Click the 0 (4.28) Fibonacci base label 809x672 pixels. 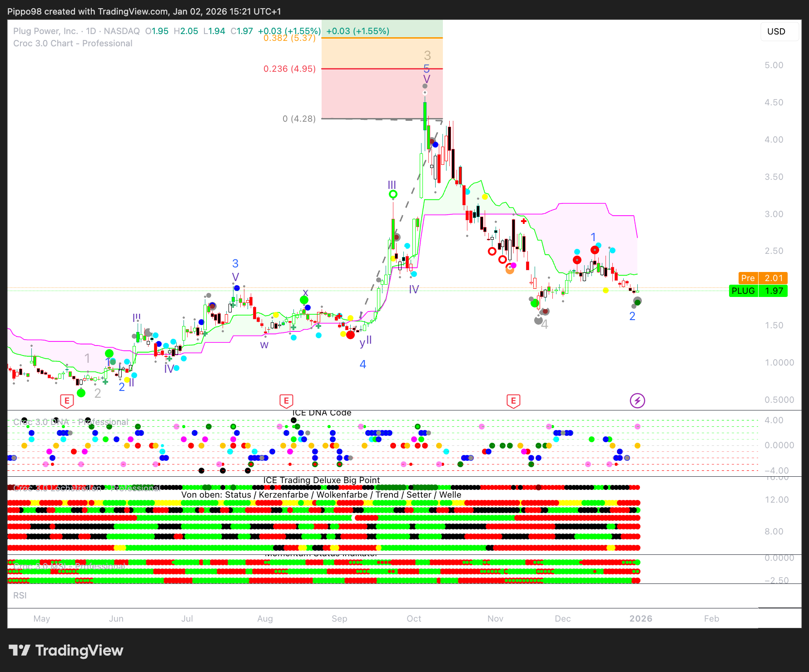299,119
